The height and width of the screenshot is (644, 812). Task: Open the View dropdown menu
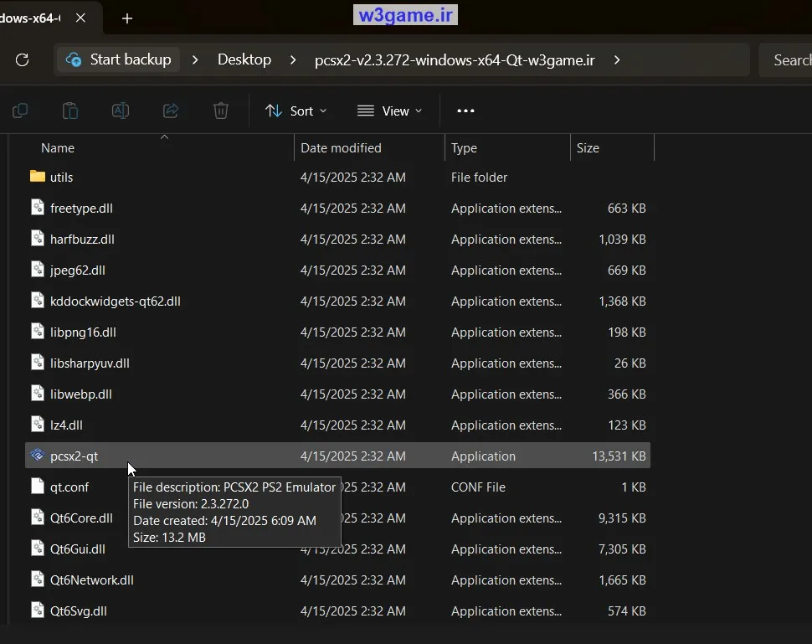(x=390, y=111)
